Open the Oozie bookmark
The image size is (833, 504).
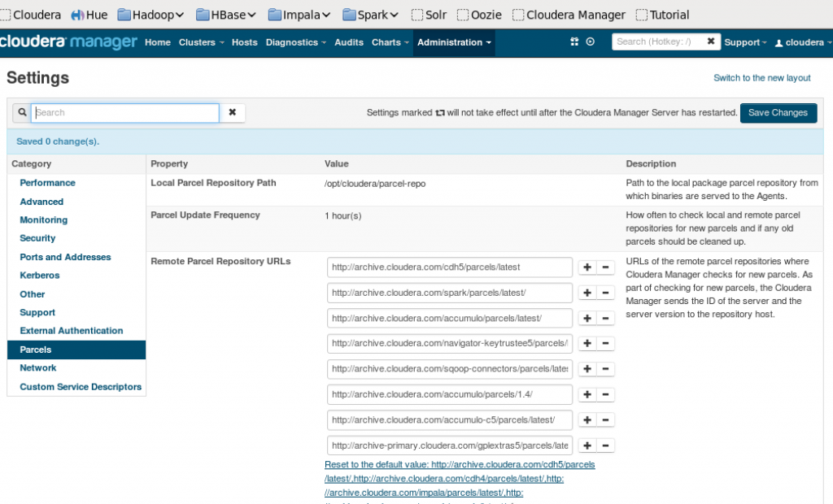point(479,15)
